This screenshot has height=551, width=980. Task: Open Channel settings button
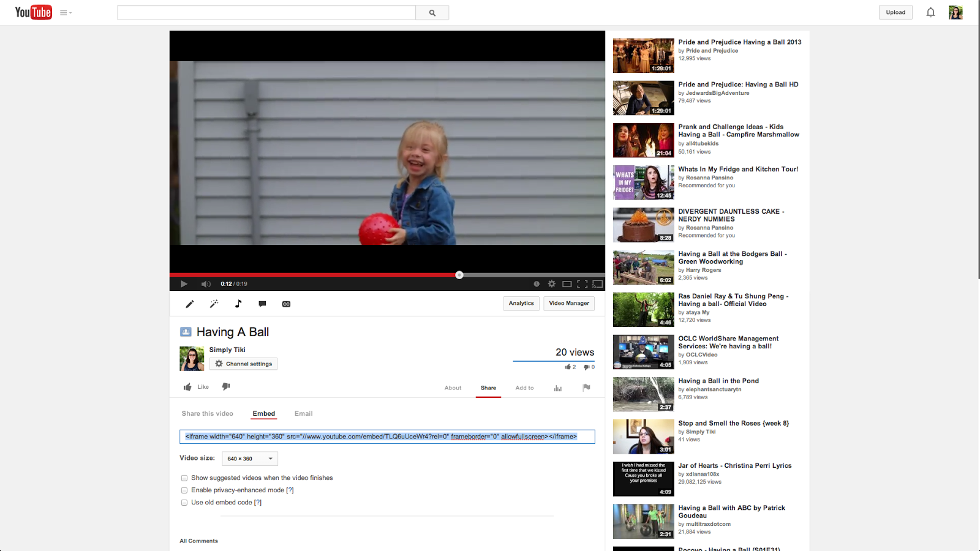pos(243,364)
